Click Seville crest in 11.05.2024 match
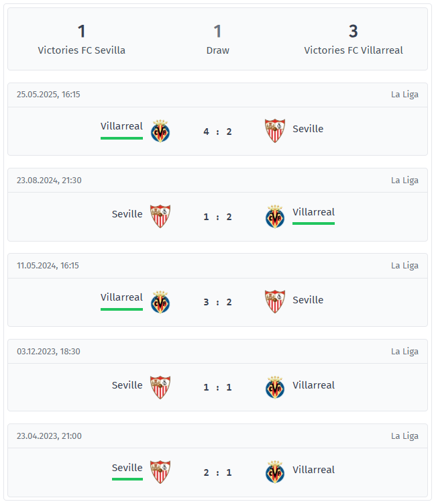434x504 pixels. tap(274, 301)
